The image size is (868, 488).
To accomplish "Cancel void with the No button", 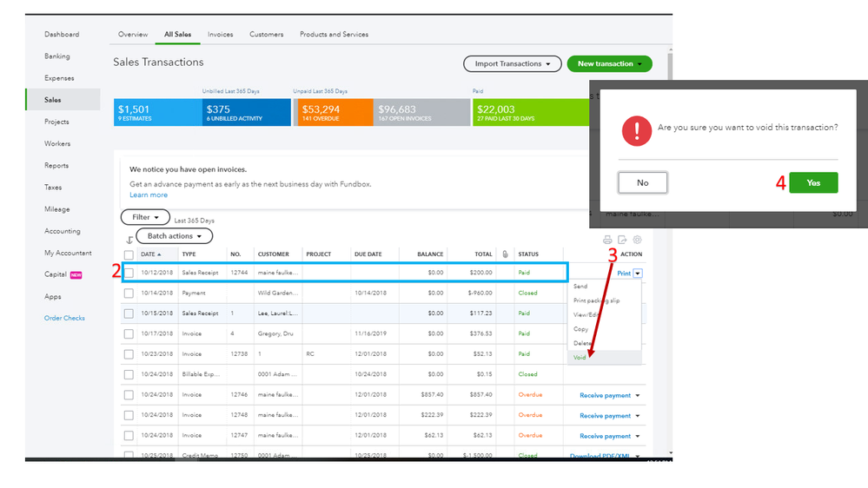I will (x=643, y=182).
